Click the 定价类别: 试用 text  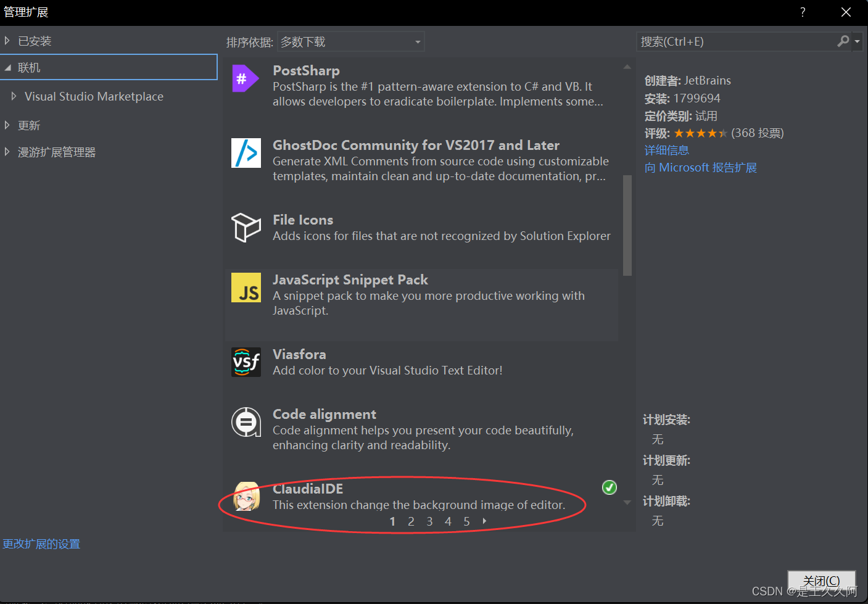[x=681, y=116]
